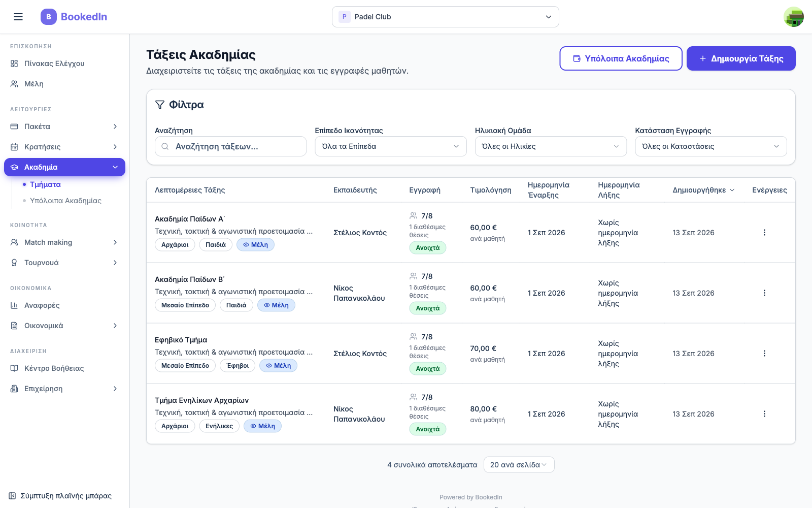Open the Padel Club selector dropdown
The width and height of the screenshot is (812, 508).
pyautogui.click(x=446, y=17)
